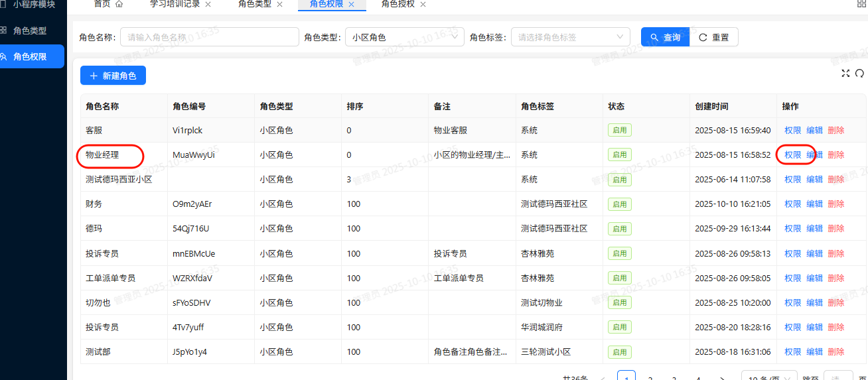
Task: Edit the 德玛 role
Action: [814, 228]
